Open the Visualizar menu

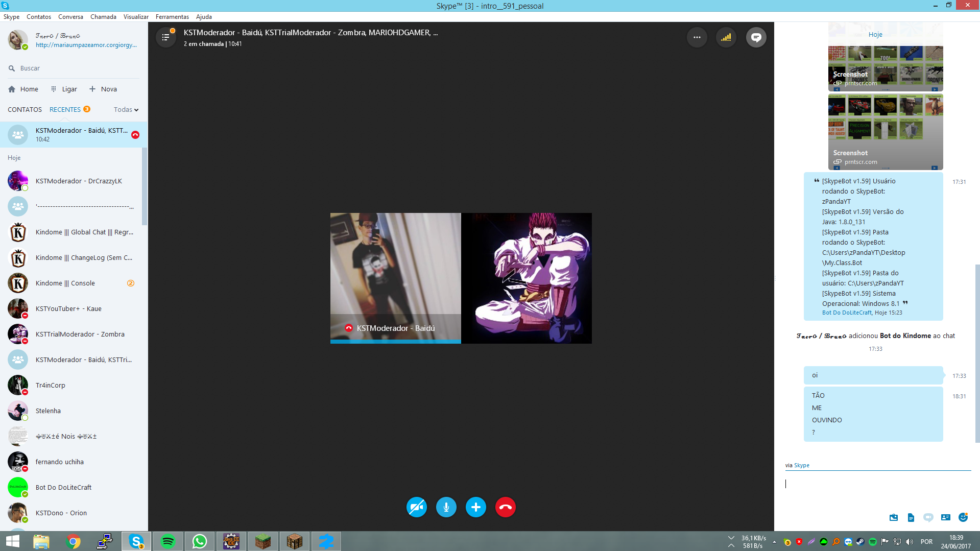(x=136, y=16)
